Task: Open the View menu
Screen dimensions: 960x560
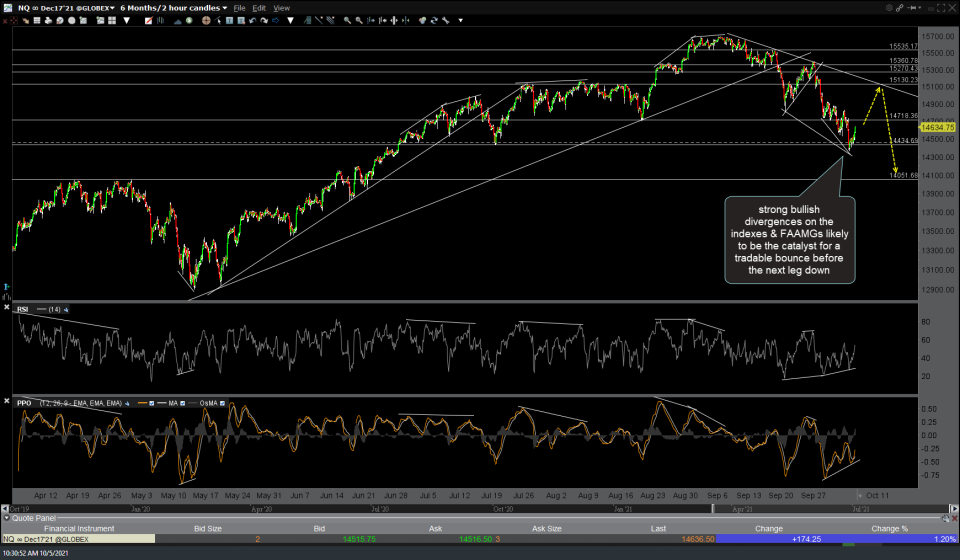Action: [x=282, y=8]
